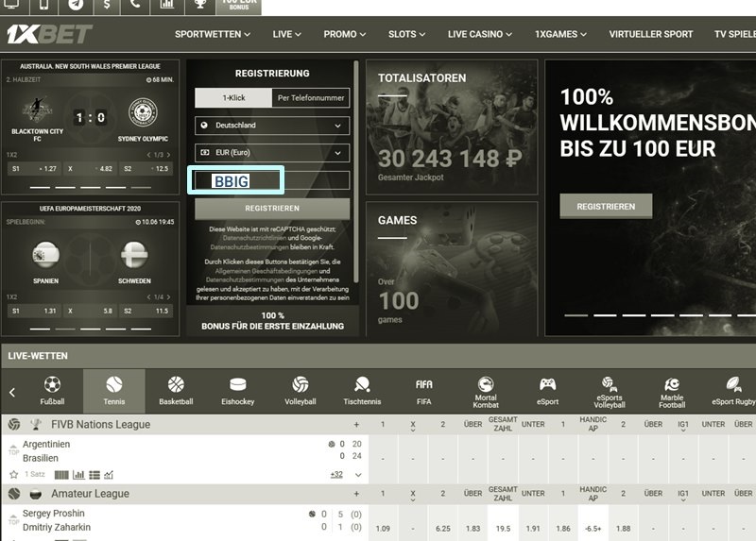This screenshot has width=756, height=541.
Task: Open the 1xGames menu
Action: click(x=560, y=34)
